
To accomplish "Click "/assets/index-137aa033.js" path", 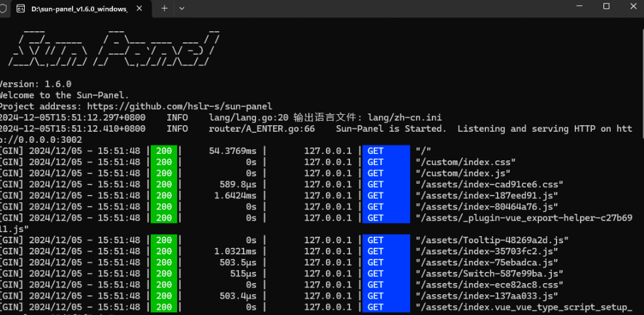I will (x=487, y=295).
